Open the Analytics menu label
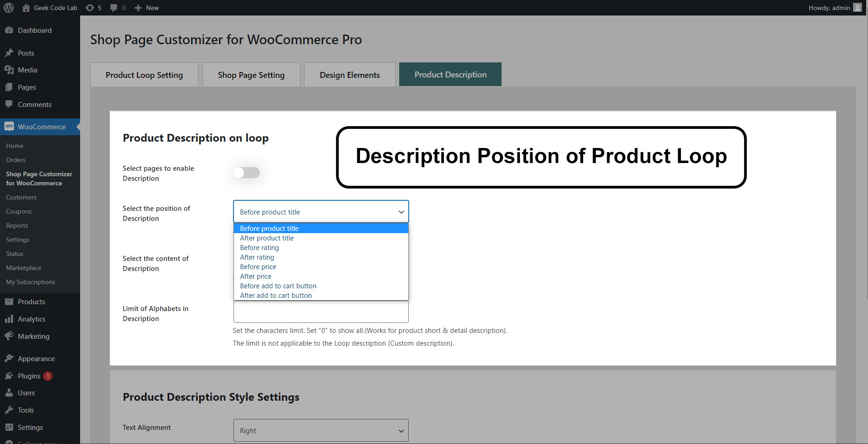868x444 pixels. (31, 319)
